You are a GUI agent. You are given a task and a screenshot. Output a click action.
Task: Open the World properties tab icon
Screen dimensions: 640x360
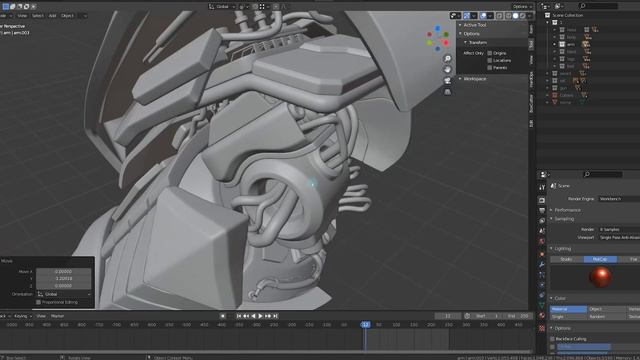542,242
